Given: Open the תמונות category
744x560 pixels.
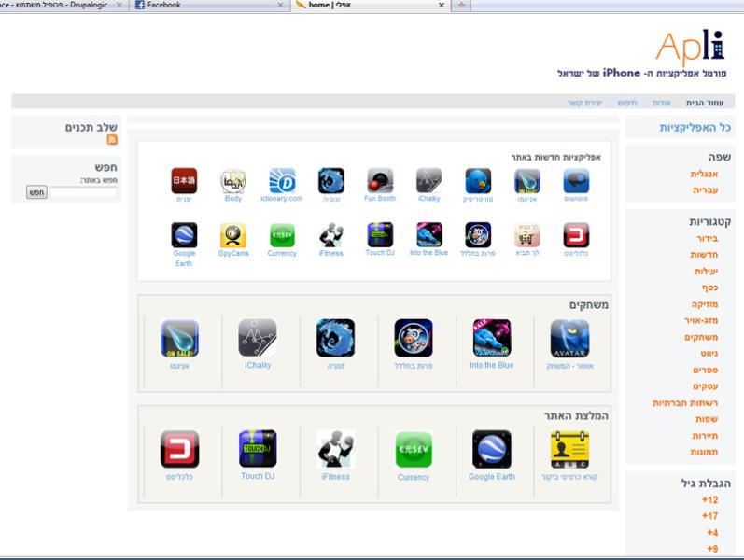Looking at the screenshot, I should (704, 452).
